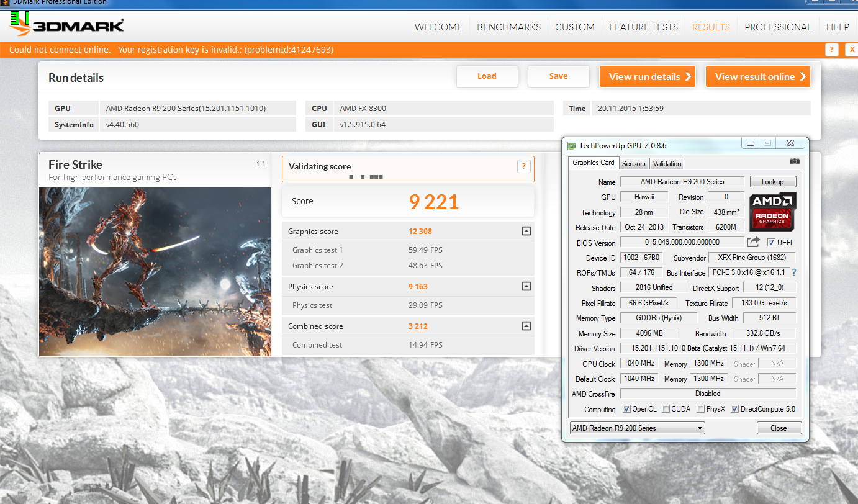Open the WELCOME menu tab
Image resolution: width=858 pixels, height=504 pixels.
coord(438,27)
